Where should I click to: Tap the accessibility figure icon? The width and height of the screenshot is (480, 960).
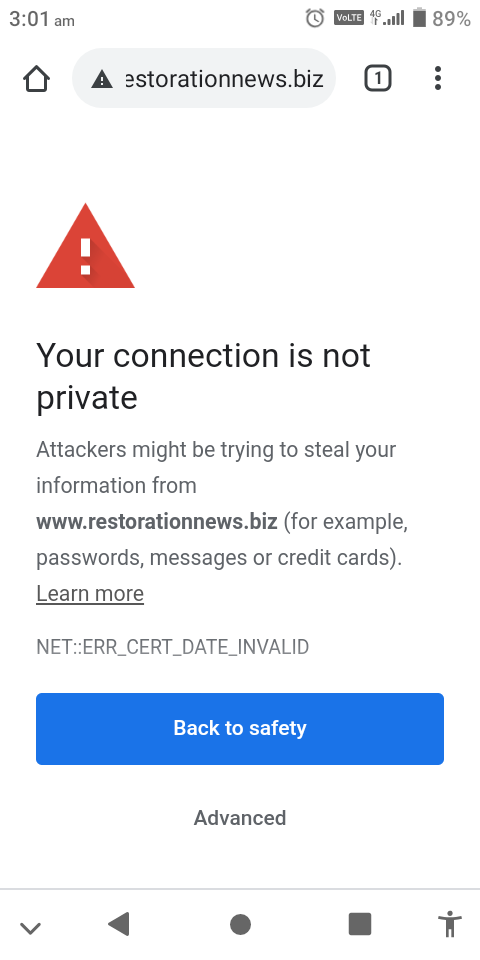[x=450, y=924]
